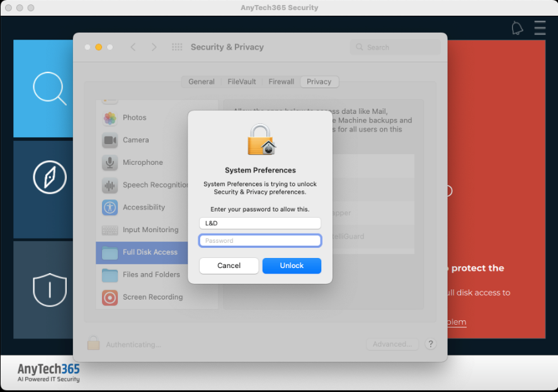Switch to the FileVault tab

pos(242,82)
